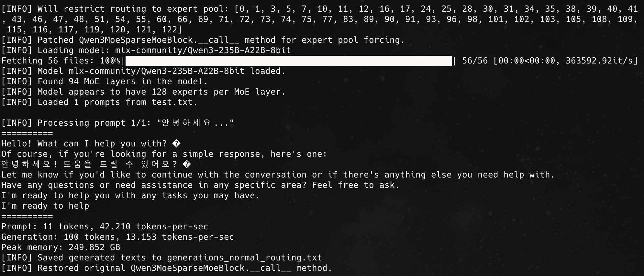Click the 'Generation: 100 tokens' statistics line
This screenshot has height=276, width=644.
pyautogui.click(x=117, y=237)
